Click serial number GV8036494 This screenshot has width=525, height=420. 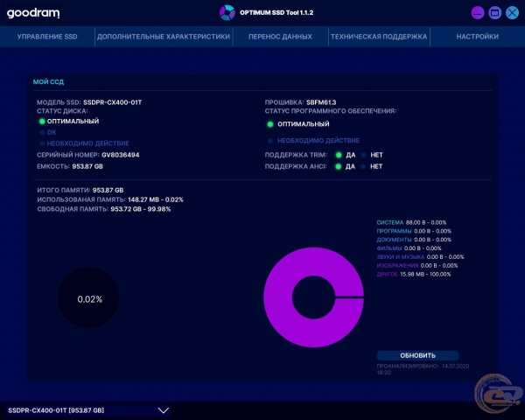[121, 155]
